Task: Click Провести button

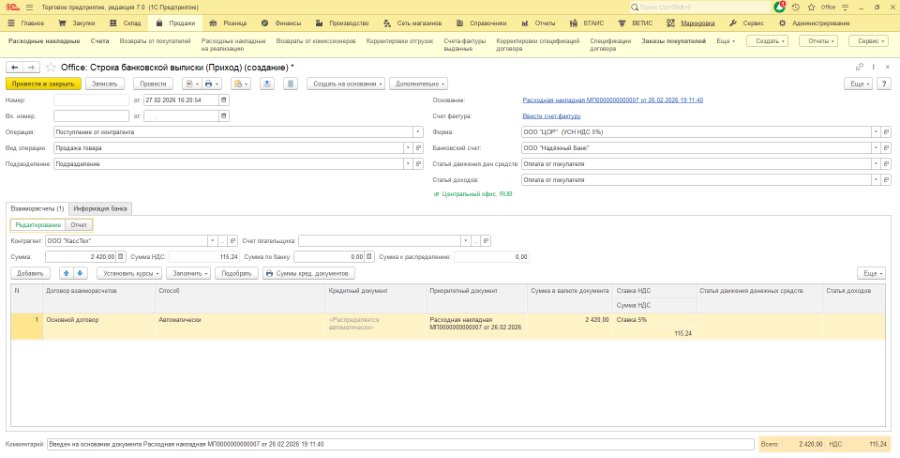Action: tap(153, 84)
